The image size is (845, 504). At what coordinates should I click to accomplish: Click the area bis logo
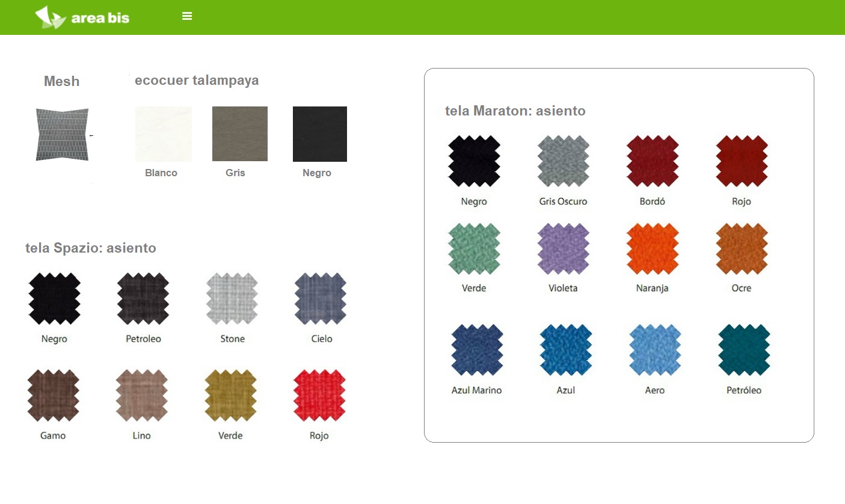(x=82, y=17)
